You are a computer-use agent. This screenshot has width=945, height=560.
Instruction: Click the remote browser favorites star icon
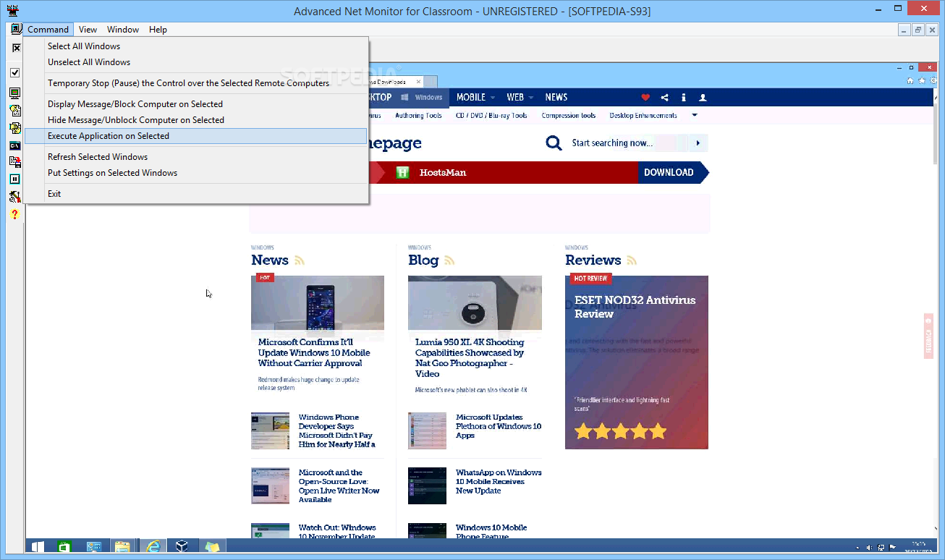click(x=922, y=81)
